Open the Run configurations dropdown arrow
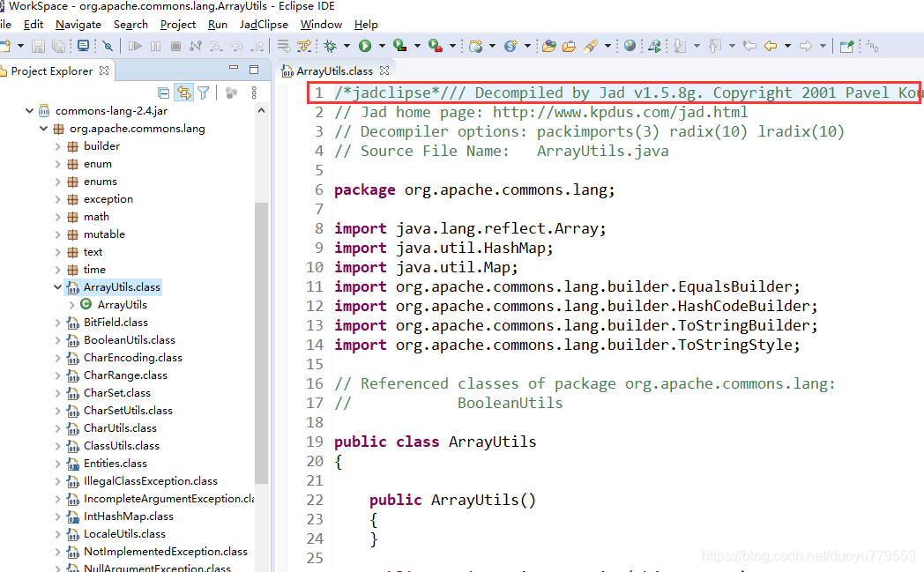 [382, 46]
